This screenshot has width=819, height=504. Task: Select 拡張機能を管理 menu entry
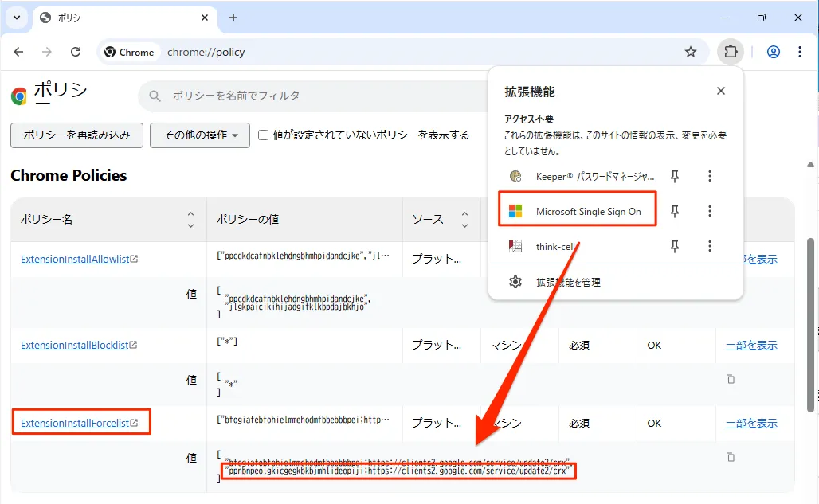[568, 282]
